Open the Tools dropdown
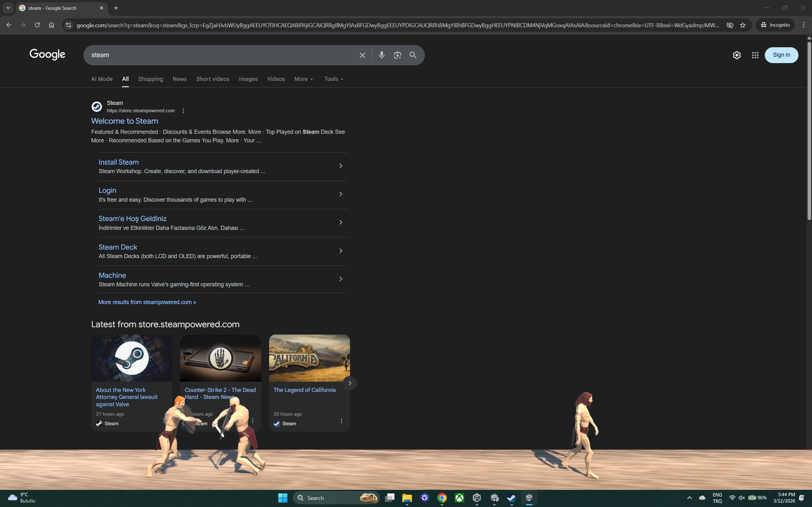Image resolution: width=812 pixels, height=507 pixels. pyautogui.click(x=333, y=79)
